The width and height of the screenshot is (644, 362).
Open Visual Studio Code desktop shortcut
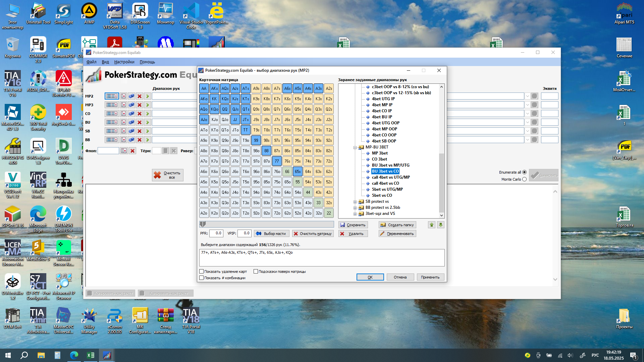pos(191,15)
